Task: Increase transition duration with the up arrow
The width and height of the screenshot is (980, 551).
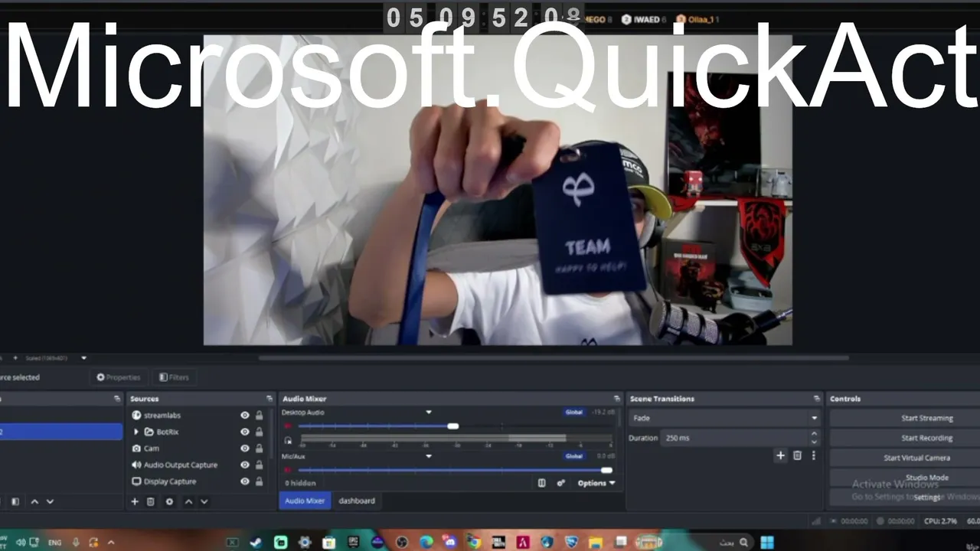Action: (814, 434)
